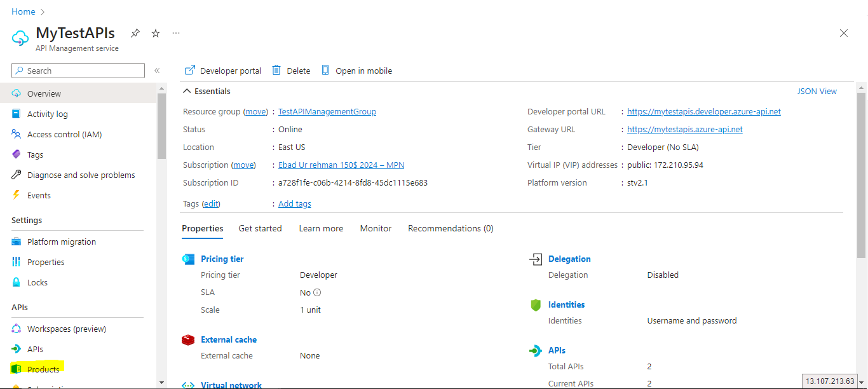Open the Gateway URL link
This screenshot has width=868, height=389.
(685, 129)
